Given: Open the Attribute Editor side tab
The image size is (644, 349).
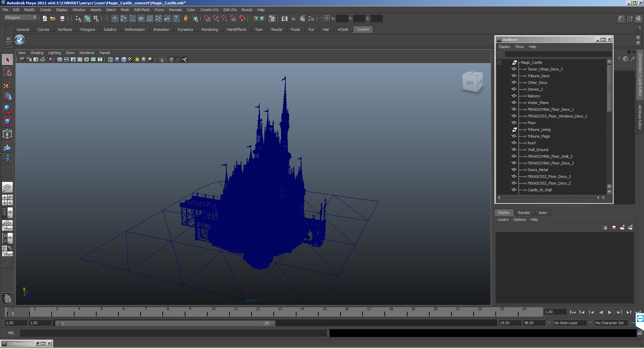Looking at the screenshot, I should tap(640, 117).
